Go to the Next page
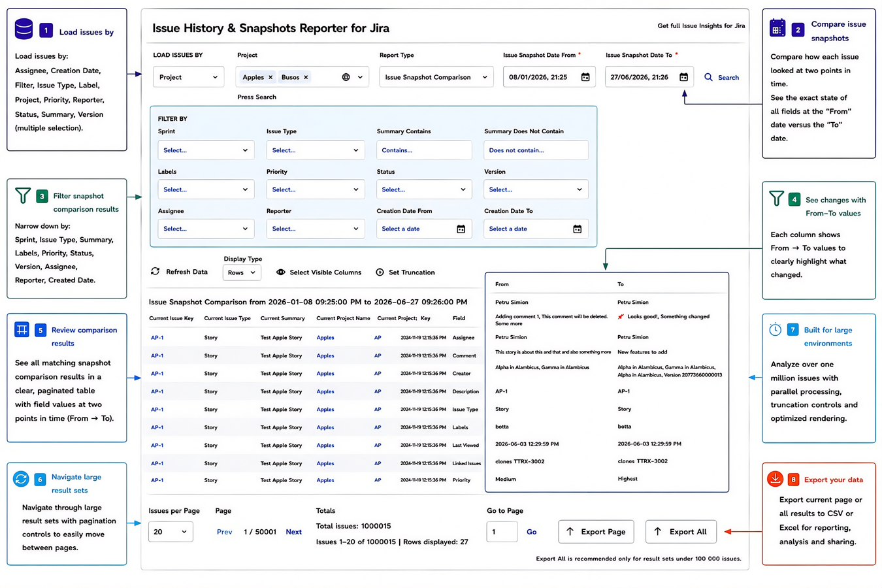 (293, 532)
